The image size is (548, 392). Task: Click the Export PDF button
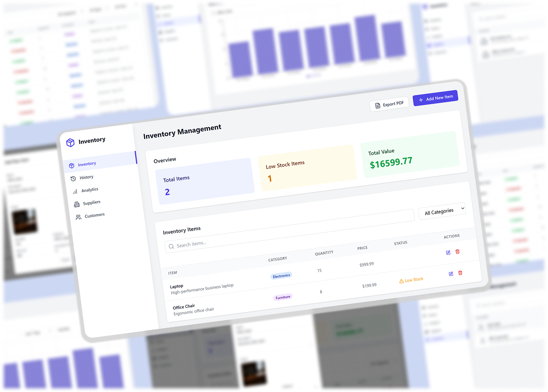389,104
